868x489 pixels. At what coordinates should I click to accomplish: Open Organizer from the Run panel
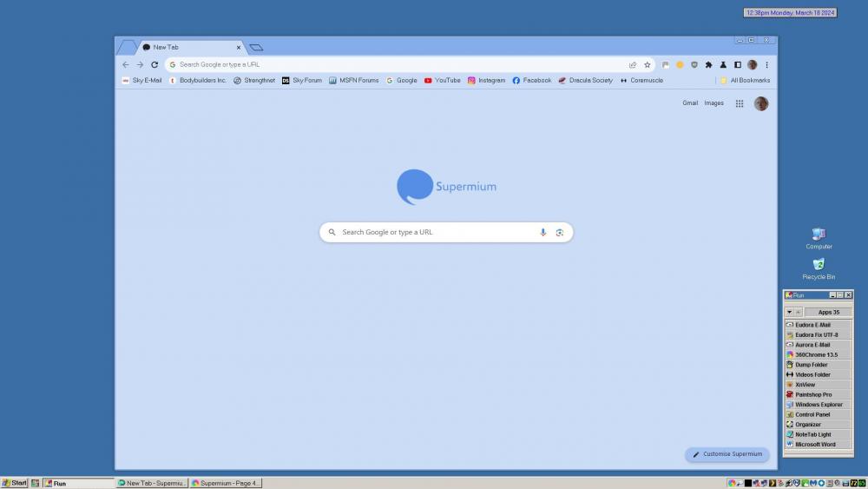(x=819, y=425)
